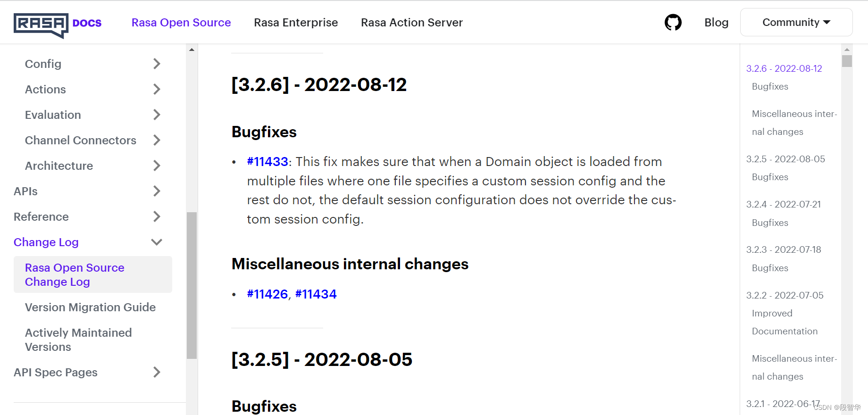Click the left sidebar scrollbar thumb

coord(192,285)
